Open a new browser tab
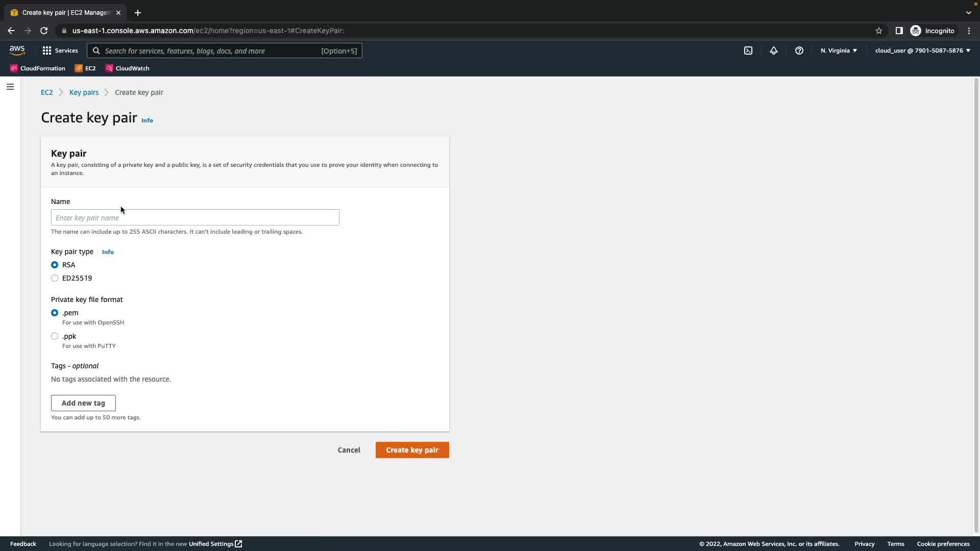This screenshot has width=980, height=551. (138, 13)
